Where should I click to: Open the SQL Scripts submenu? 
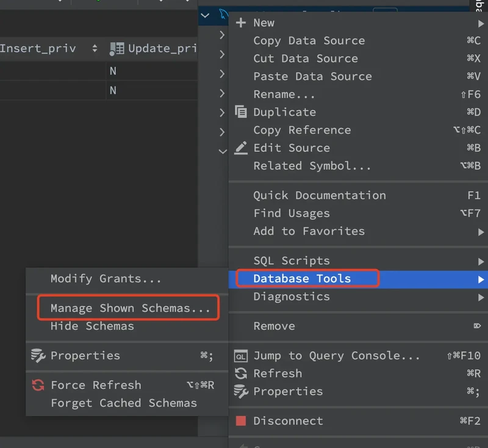point(291,261)
